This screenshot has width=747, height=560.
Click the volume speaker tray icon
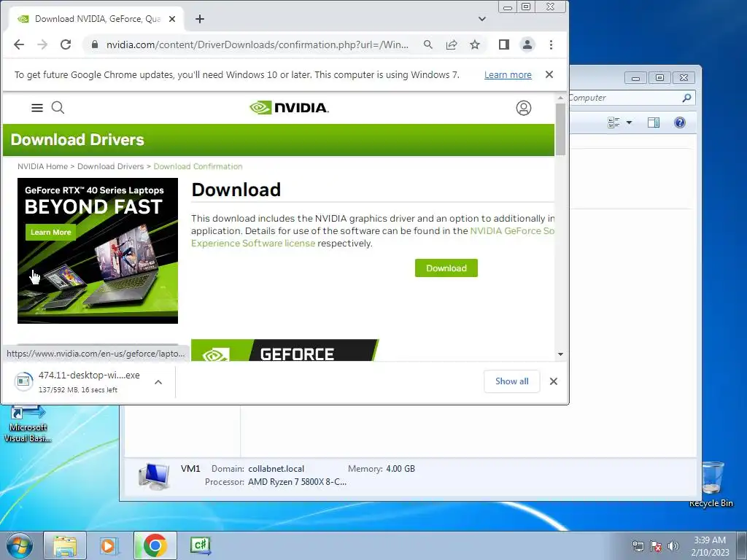pos(673,546)
